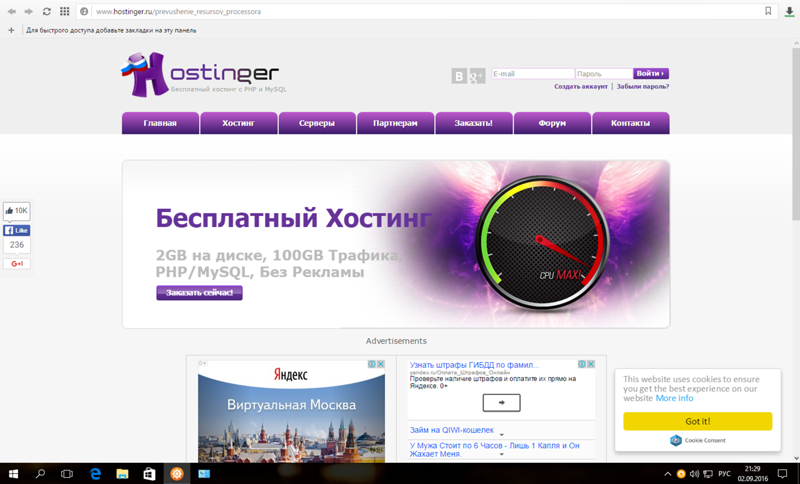Click the Создать аккаунт link
Image resolution: width=800 pixels, height=484 pixels.
click(x=581, y=87)
